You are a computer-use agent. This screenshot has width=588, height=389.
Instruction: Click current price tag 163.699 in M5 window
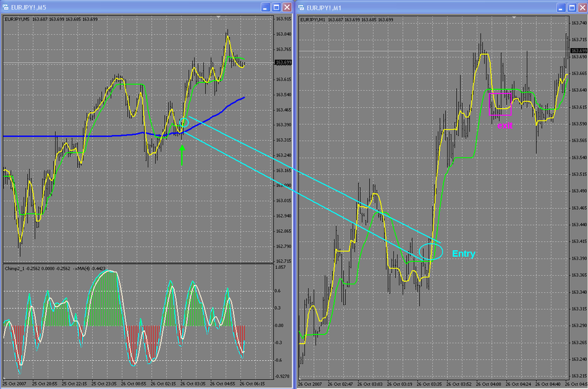(x=283, y=63)
